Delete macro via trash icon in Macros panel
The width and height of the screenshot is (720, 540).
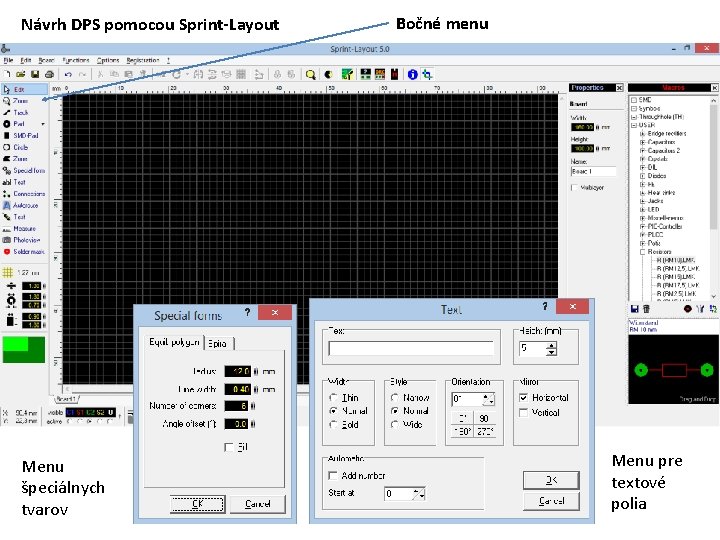tap(646, 309)
